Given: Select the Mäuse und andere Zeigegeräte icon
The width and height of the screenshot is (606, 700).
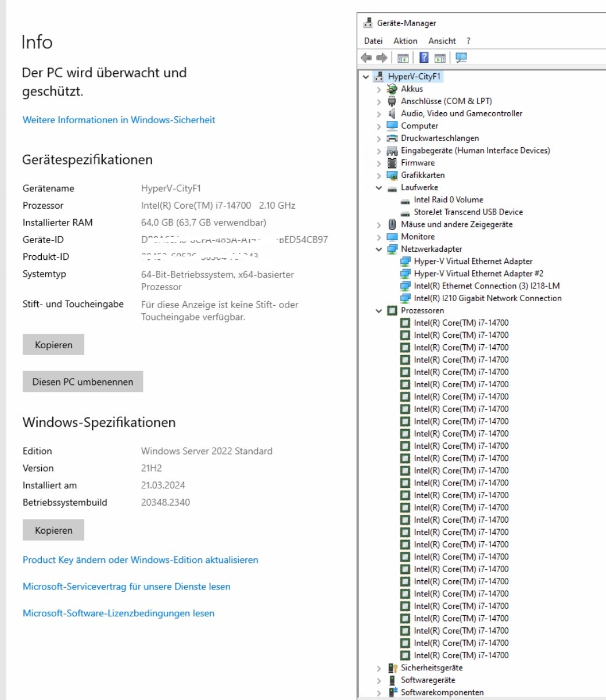Looking at the screenshot, I should click(392, 224).
